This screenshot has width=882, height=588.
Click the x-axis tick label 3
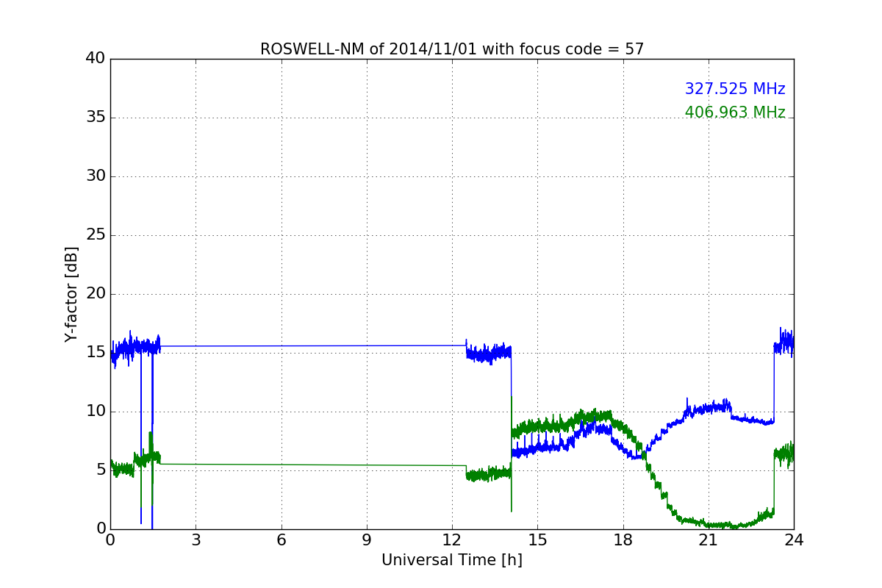(196, 540)
